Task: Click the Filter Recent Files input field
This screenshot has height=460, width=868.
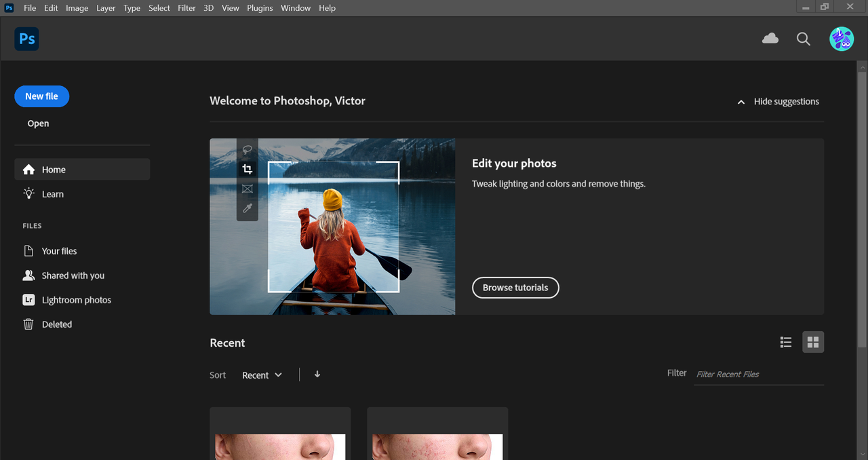Action: [x=759, y=374]
